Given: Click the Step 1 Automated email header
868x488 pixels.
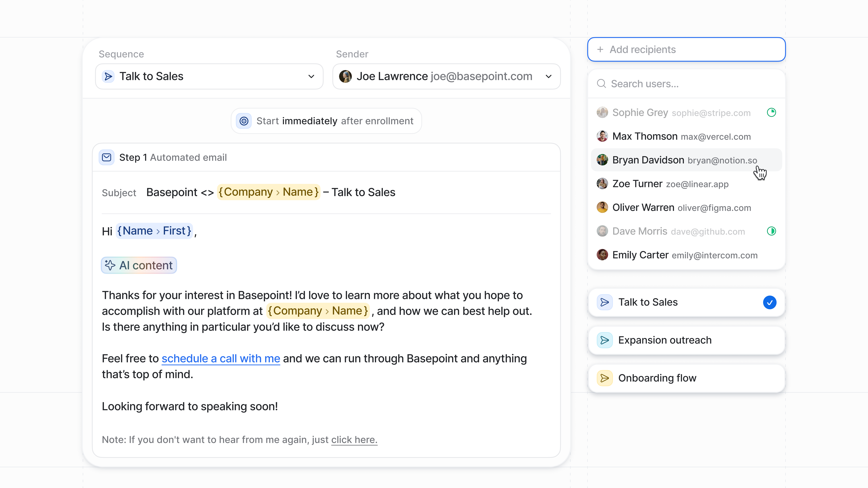Looking at the screenshot, I should pos(326,157).
